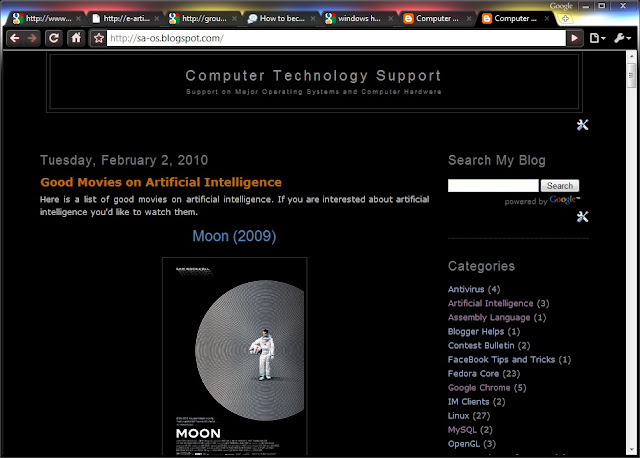The width and height of the screenshot is (640, 458).
Task: Open the Antivirus category
Action: [466, 289]
